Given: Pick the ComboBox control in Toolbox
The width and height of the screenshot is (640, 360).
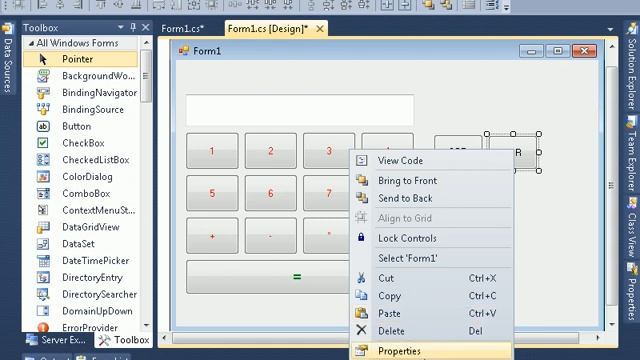Looking at the screenshot, I should pyautogui.click(x=80, y=193).
